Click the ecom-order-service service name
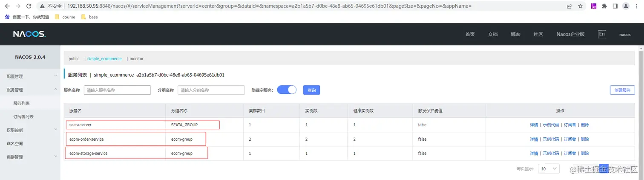Screen dimensions: 644x180 [86, 139]
